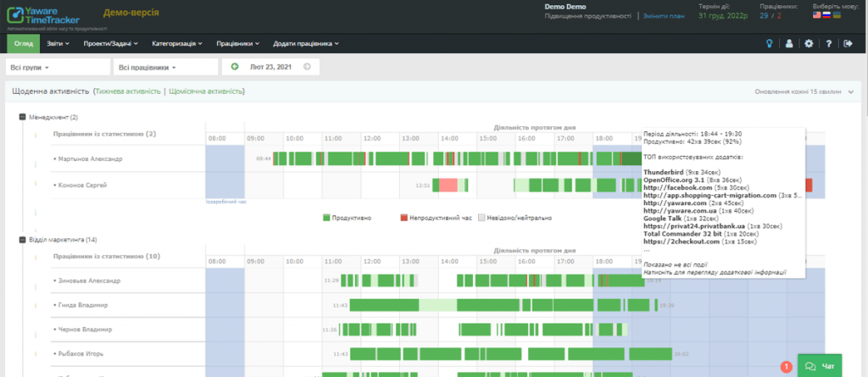This screenshot has width=868, height=377.
Task: Open the Категоризація menu
Action: 176,43
